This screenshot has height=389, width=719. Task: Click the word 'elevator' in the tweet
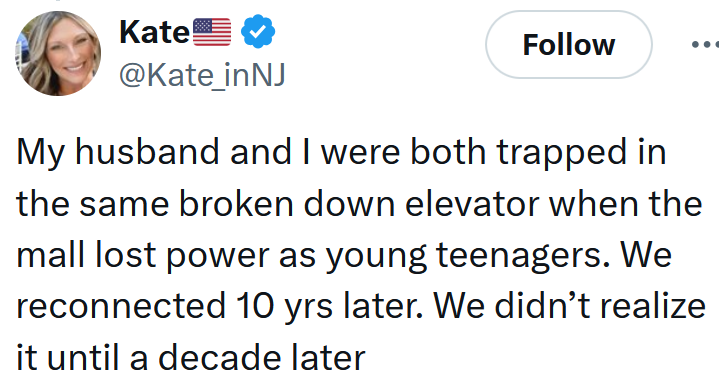(472, 204)
